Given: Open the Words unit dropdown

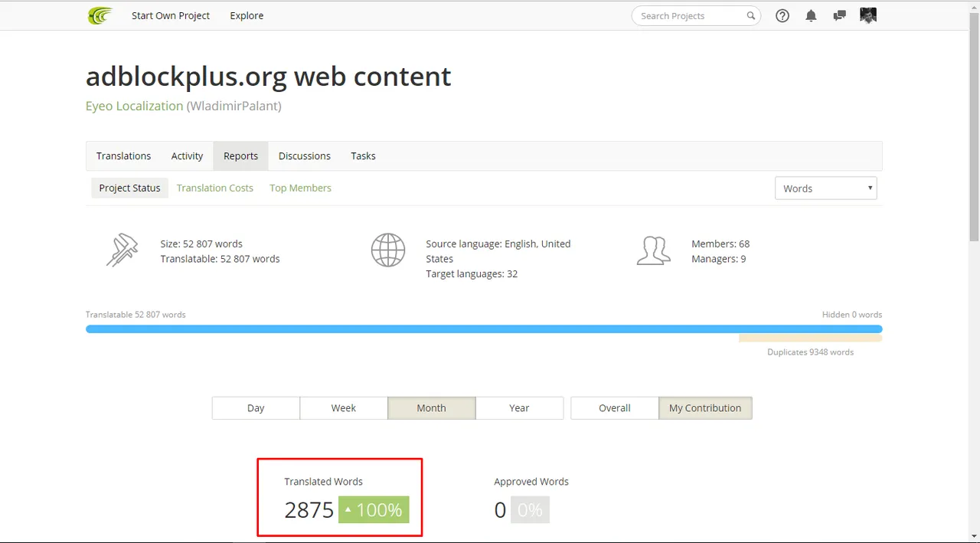Looking at the screenshot, I should tap(825, 188).
